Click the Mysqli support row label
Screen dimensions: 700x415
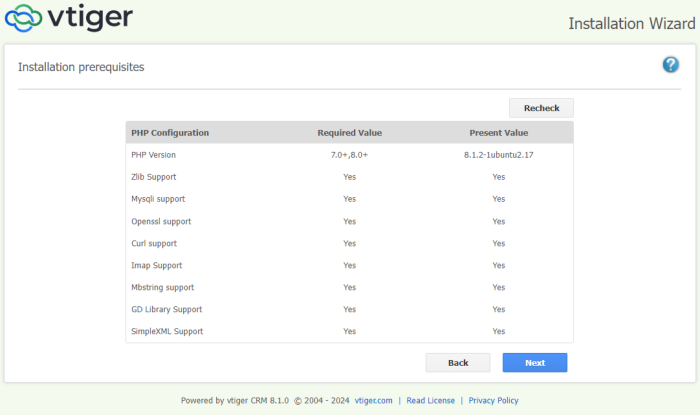(x=157, y=199)
